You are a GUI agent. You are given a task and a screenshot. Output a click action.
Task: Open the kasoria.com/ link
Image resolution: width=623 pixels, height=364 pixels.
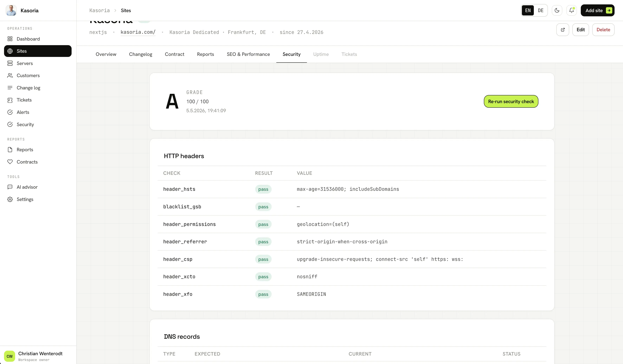point(138,32)
